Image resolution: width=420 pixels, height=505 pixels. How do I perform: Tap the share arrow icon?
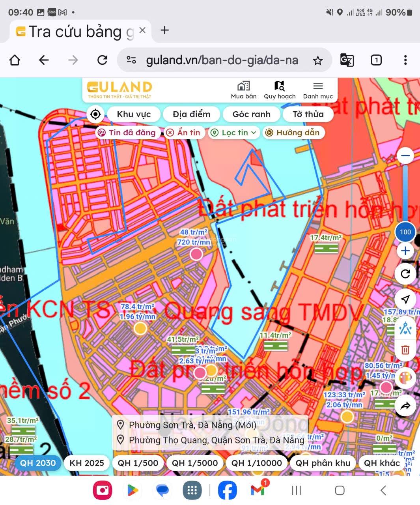[x=405, y=406]
